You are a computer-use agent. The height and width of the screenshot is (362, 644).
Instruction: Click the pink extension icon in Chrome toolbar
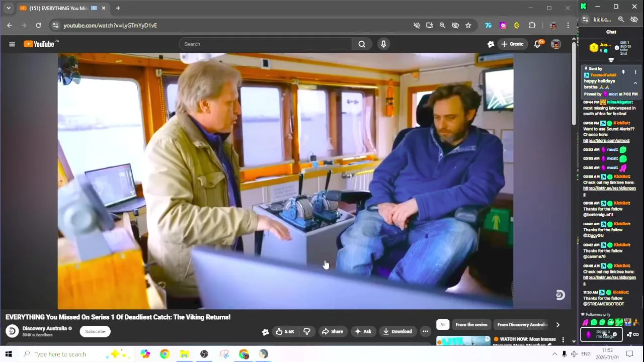point(503,25)
